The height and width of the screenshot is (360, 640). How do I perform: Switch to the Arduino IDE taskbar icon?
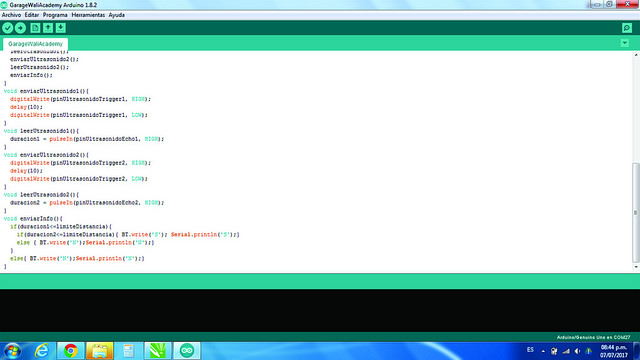coord(187,351)
